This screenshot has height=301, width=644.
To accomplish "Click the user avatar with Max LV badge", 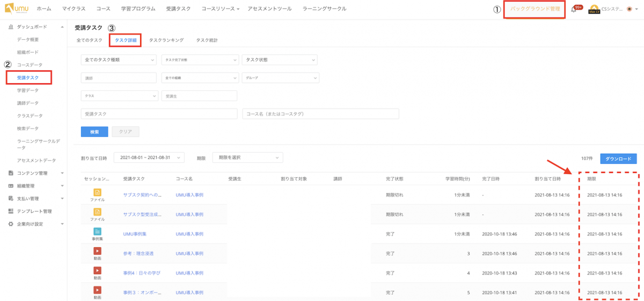I will pyautogui.click(x=594, y=9).
